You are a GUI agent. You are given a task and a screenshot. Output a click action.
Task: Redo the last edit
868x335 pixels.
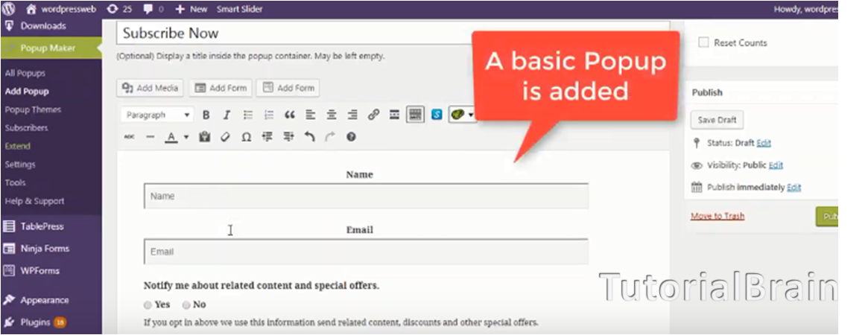(330, 136)
